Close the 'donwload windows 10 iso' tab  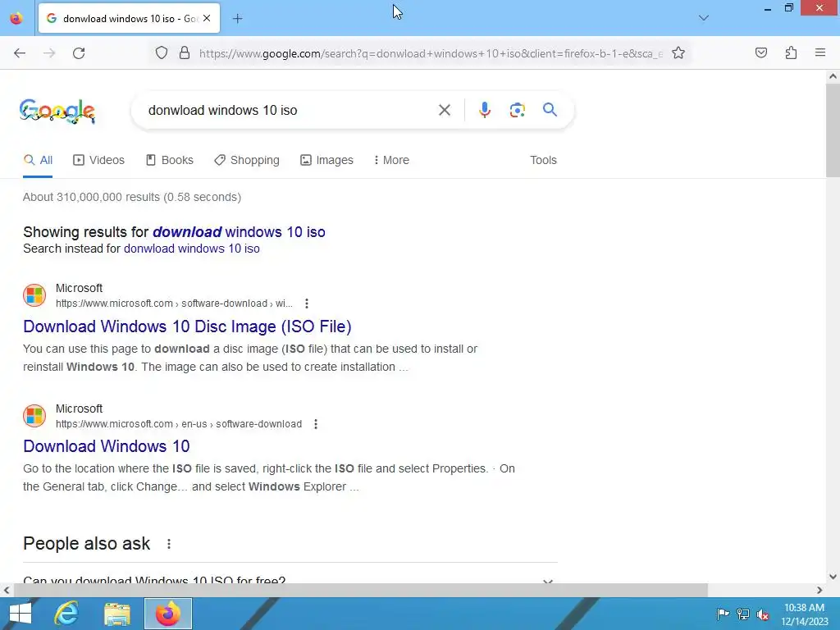point(207,18)
